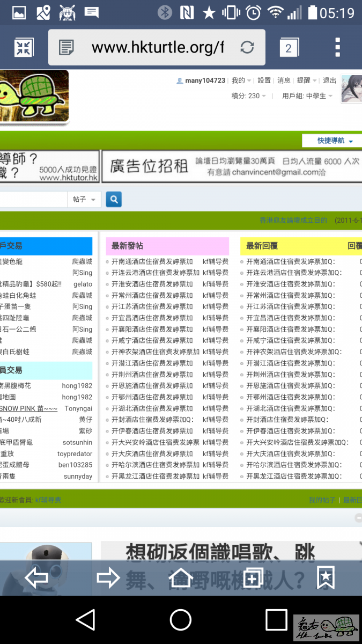This screenshot has width=362, height=644.
Task: Click the blue forum search magnifier button
Action: pyautogui.click(x=114, y=199)
